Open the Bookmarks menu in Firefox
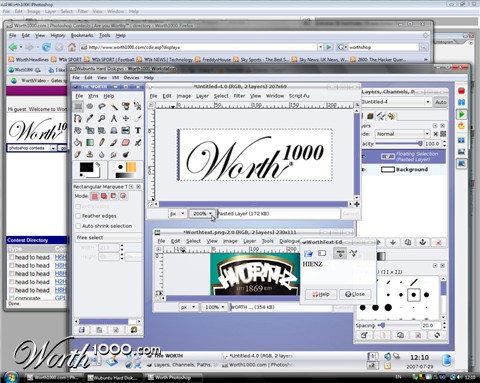Image resolution: width=480 pixels, height=383 pixels. coord(82,35)
